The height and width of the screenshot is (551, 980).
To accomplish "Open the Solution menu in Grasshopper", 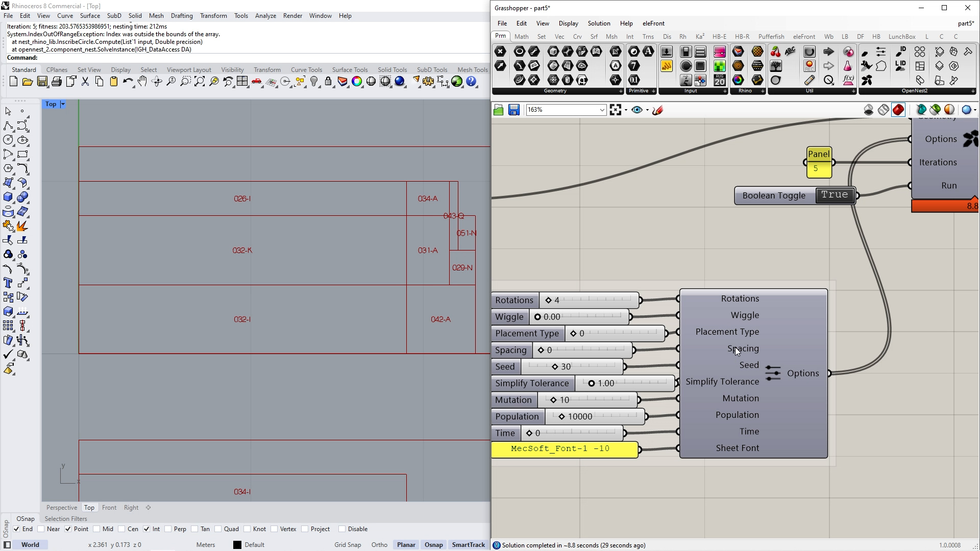I will 599,23.
